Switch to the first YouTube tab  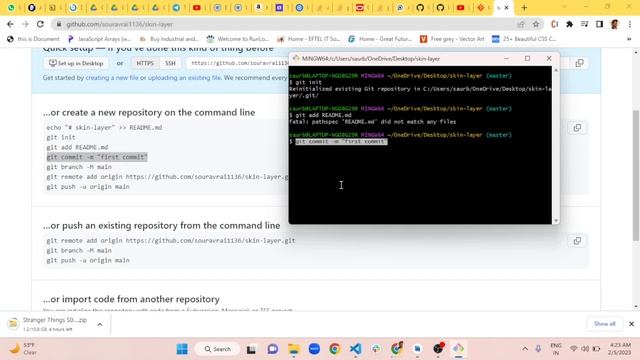[x=196, y=7]
